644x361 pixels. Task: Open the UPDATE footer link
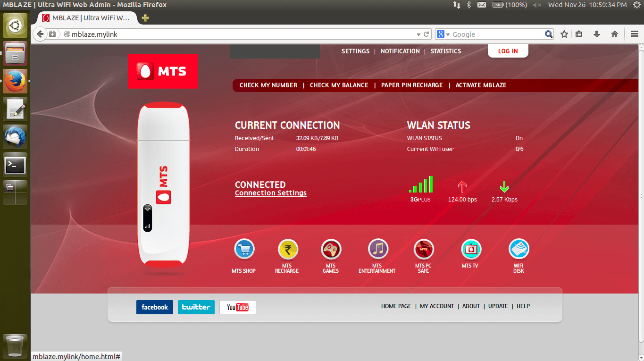pos(498,306)
